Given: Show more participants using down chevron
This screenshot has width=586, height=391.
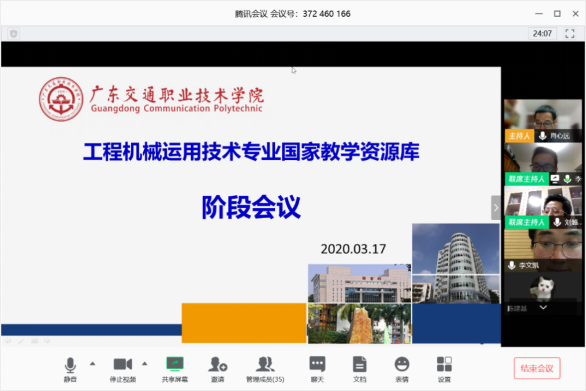Looking at the screenshot, I should [543, 307].
